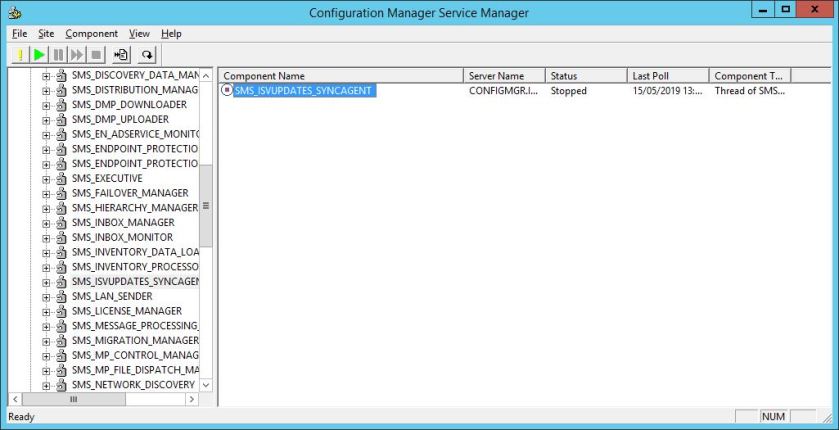Click the Stopped status cell

point(568,91)
